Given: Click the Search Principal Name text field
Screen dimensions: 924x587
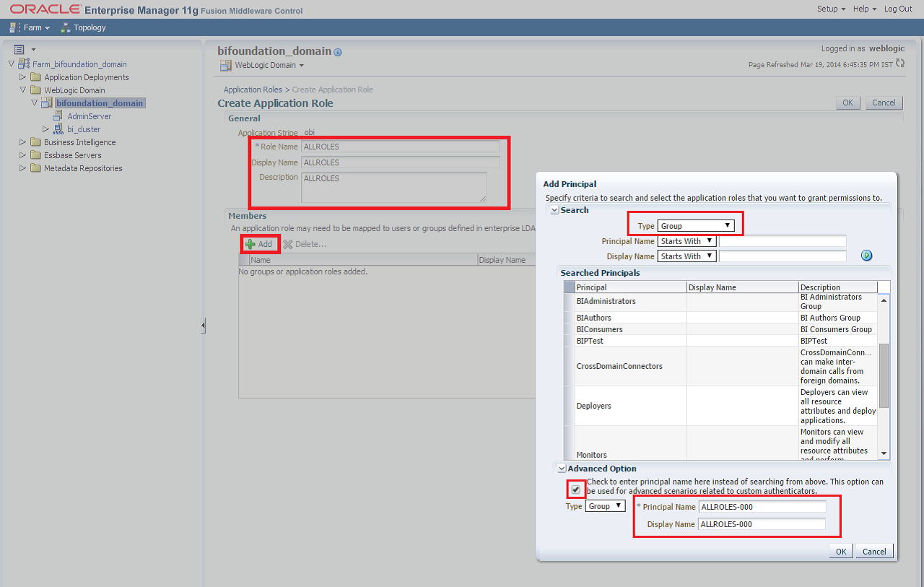Looking at the screenshot, I should click(783, 241).
